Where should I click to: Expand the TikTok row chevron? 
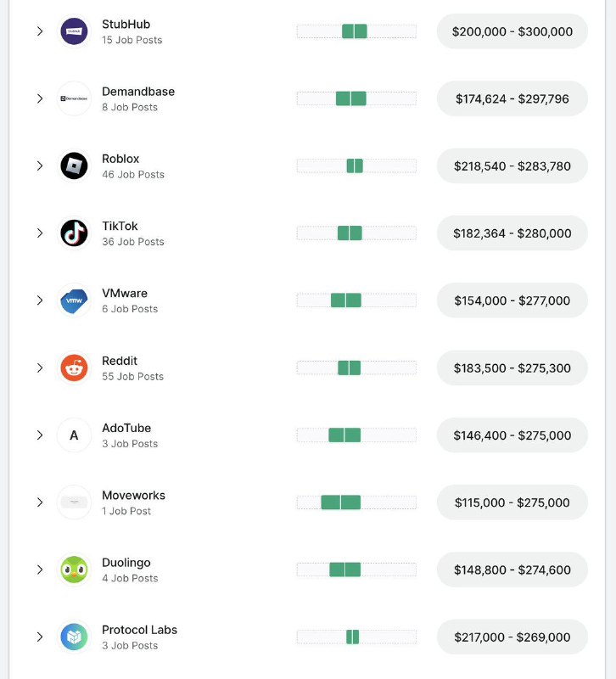point(39,233)
